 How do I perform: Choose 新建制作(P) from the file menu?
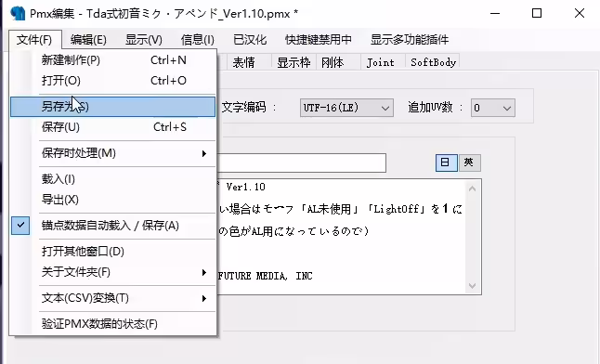coord(113,60)
